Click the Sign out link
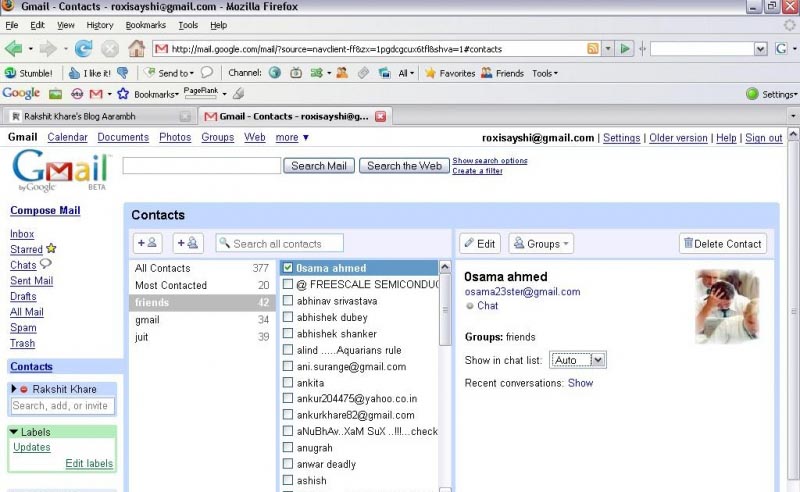 point(763,138)
